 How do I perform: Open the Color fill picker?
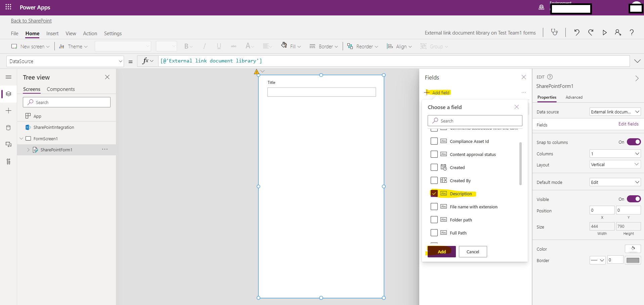click(x=633, y=249)
